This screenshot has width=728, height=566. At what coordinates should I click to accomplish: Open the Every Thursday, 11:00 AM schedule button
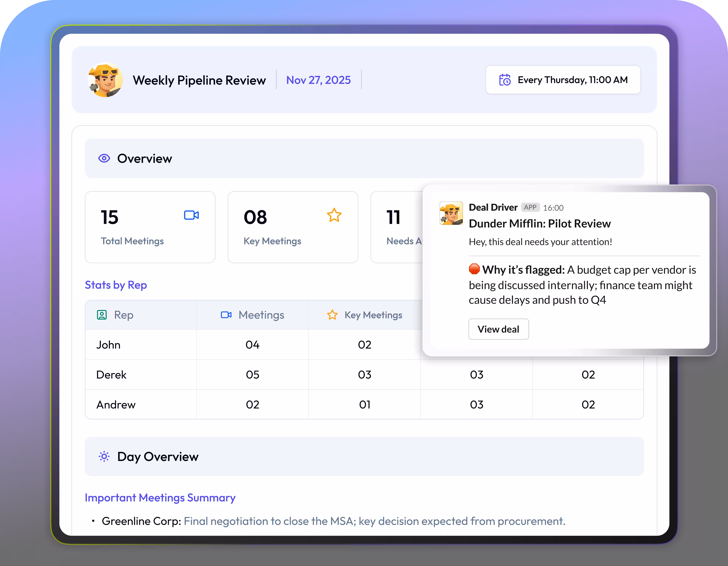coord(563,80)
